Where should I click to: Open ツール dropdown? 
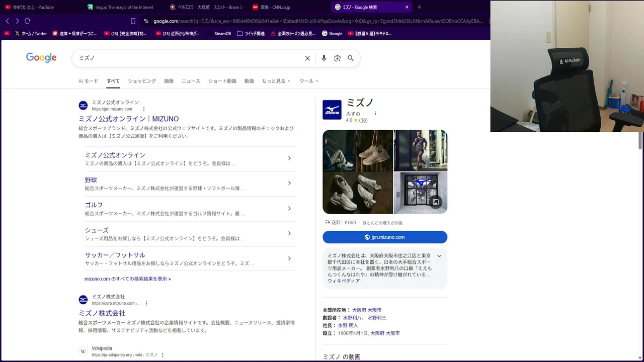308,81
